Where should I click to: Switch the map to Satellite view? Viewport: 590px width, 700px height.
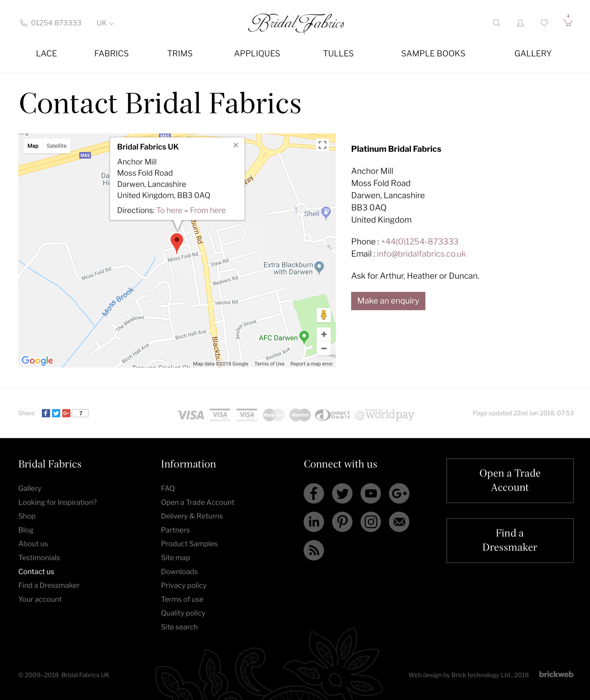point(56,146)
